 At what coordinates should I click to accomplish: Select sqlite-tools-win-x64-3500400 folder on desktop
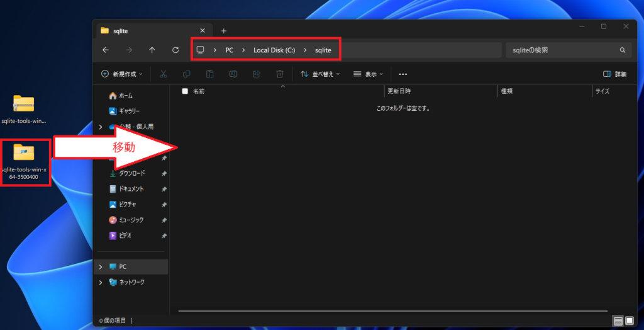tap(24, 161)
